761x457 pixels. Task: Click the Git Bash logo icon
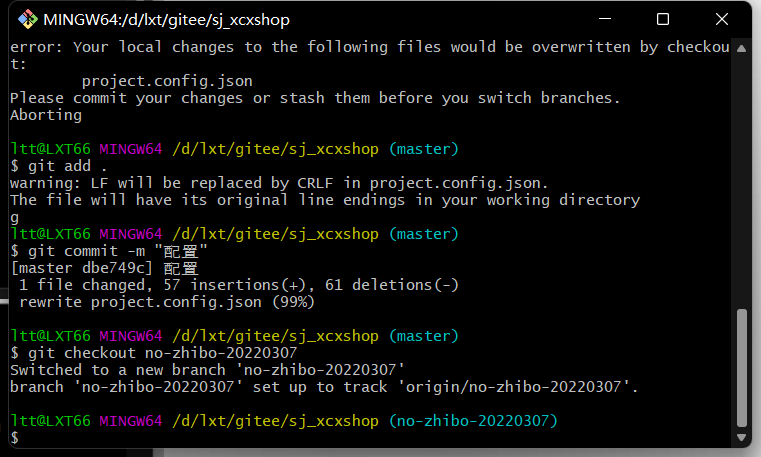28,19
